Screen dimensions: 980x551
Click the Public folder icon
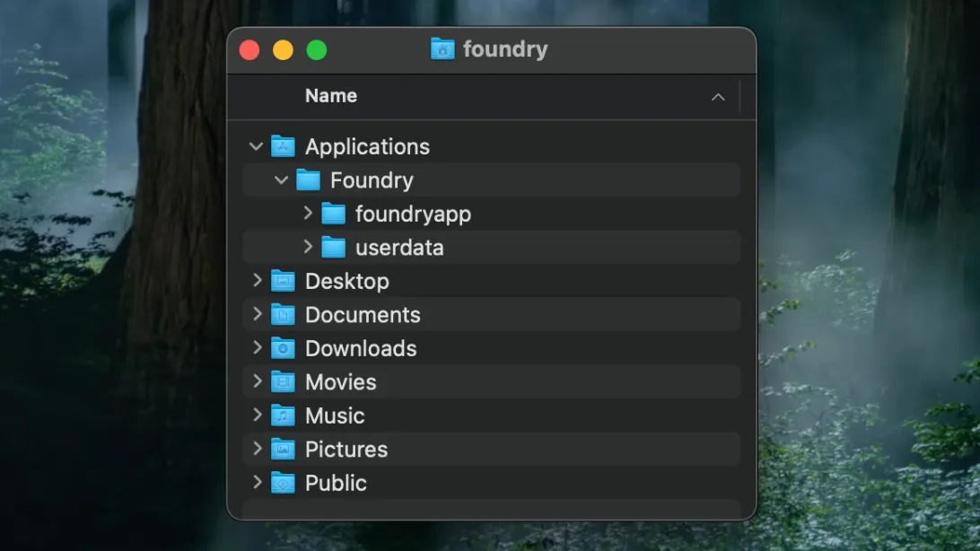pos(283,483)
